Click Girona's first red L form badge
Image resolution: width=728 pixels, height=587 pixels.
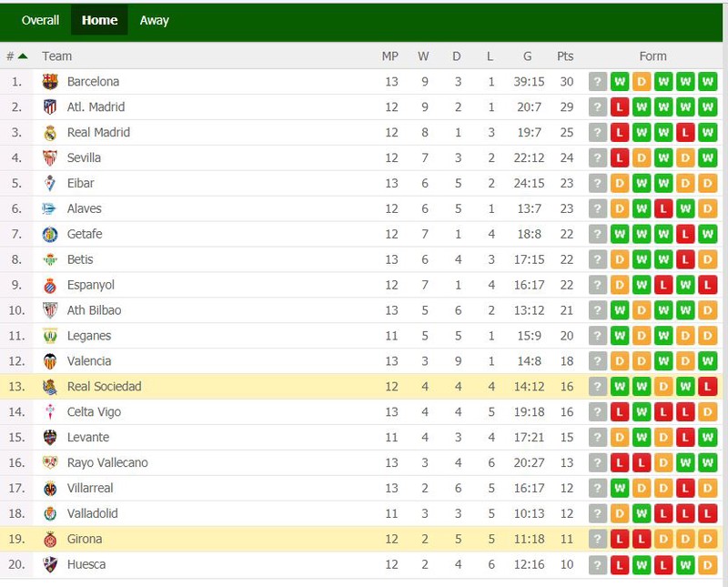[x=620, y=539]
